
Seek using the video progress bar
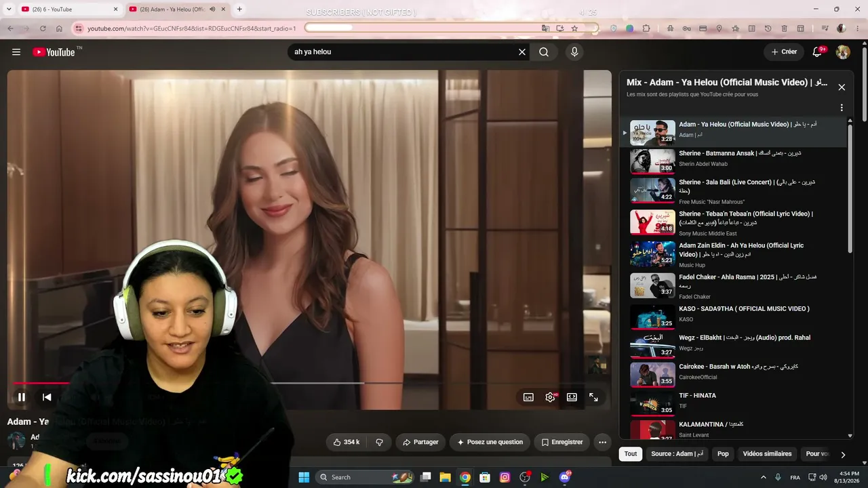click(x=309, y=383)
